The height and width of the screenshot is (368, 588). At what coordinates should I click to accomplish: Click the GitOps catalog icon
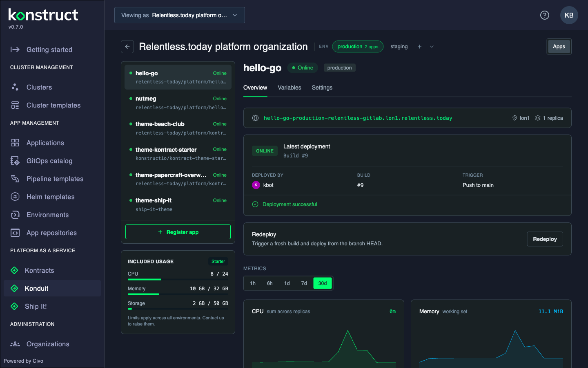click(15, 161)
